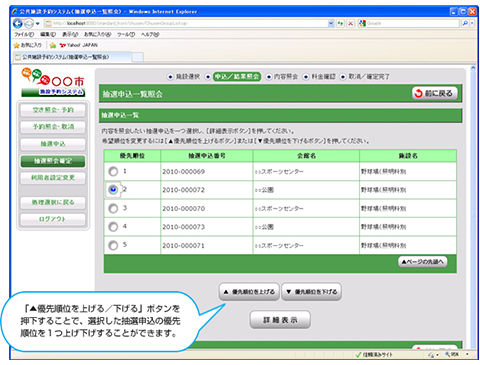Screen dimensions: 480x365
Task: Click the ○○市 site logo
Action: [53, 82]
